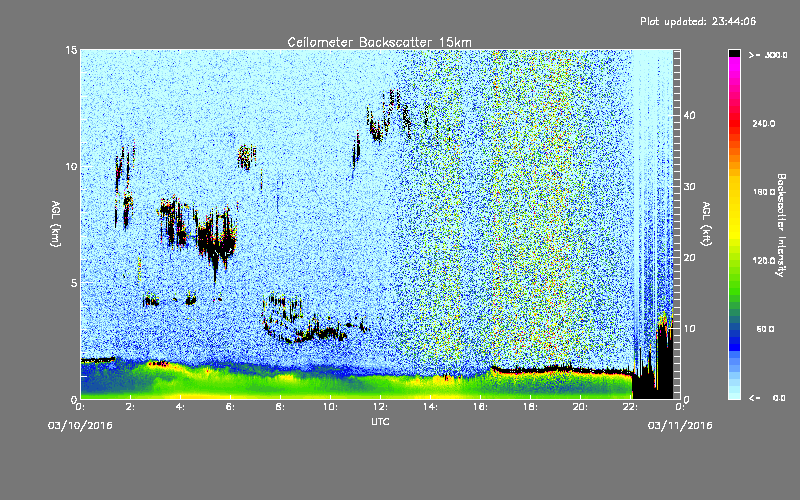This screenshot has height=500, width=800.
Task: Click the 18: hour tick label
Action: pyautogui.click(x=530, y=407)
